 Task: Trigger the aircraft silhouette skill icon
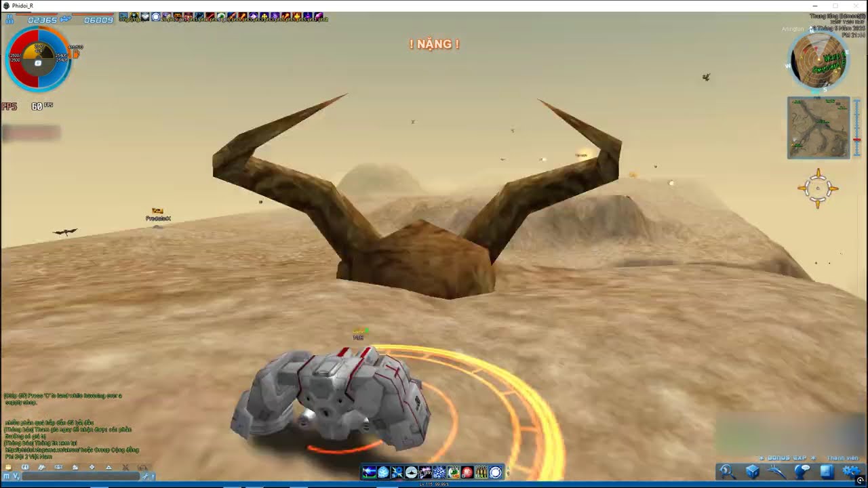[412, 472]
